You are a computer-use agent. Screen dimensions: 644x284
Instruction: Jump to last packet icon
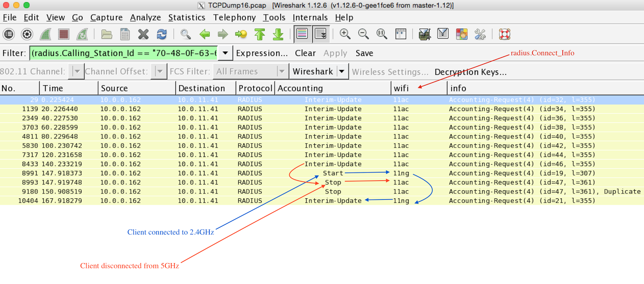click(278, 34)
